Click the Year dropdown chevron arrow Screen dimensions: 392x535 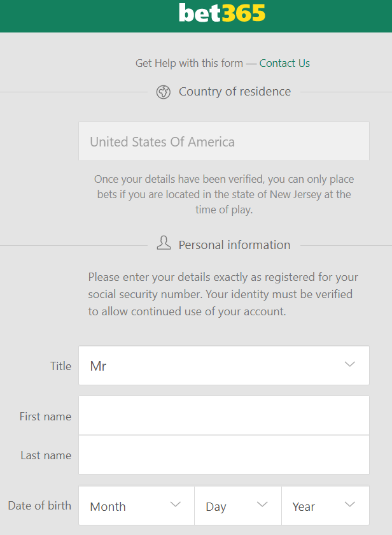350,504
